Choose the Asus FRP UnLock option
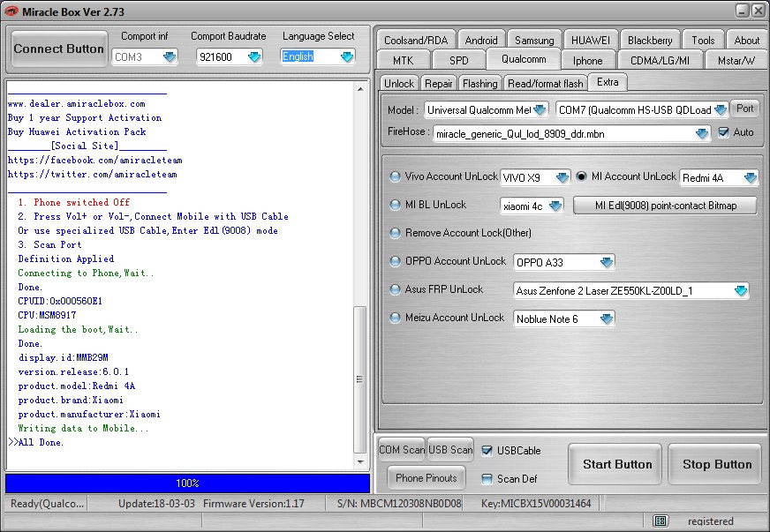Viewport: 770px width, 532px height. 395,289
